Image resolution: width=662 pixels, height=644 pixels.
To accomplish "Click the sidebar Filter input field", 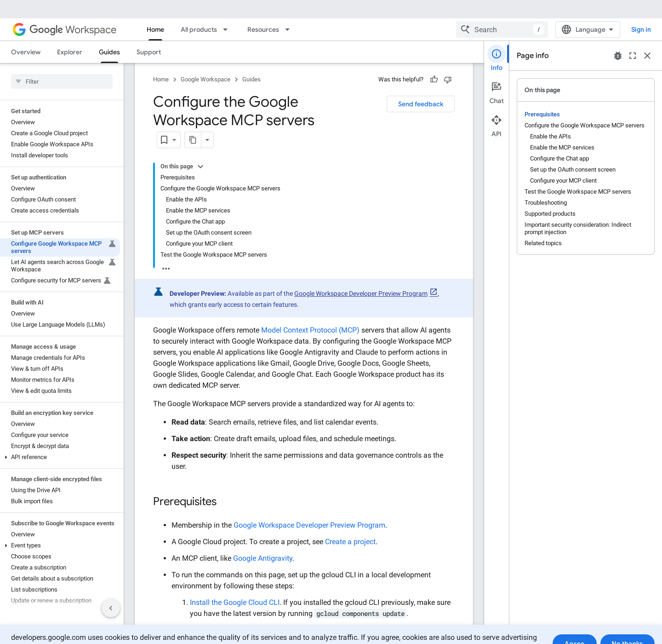I will tap(62, 81).
